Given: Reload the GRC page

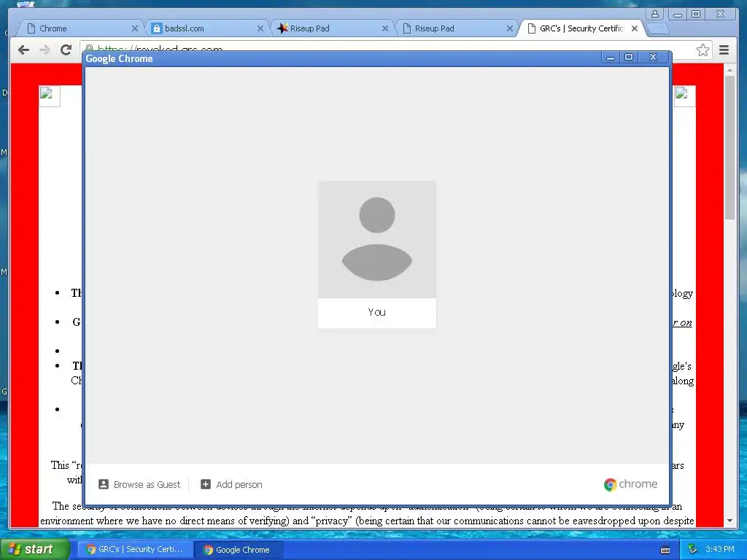Looking at the screenshot, I should coord(66,50).
